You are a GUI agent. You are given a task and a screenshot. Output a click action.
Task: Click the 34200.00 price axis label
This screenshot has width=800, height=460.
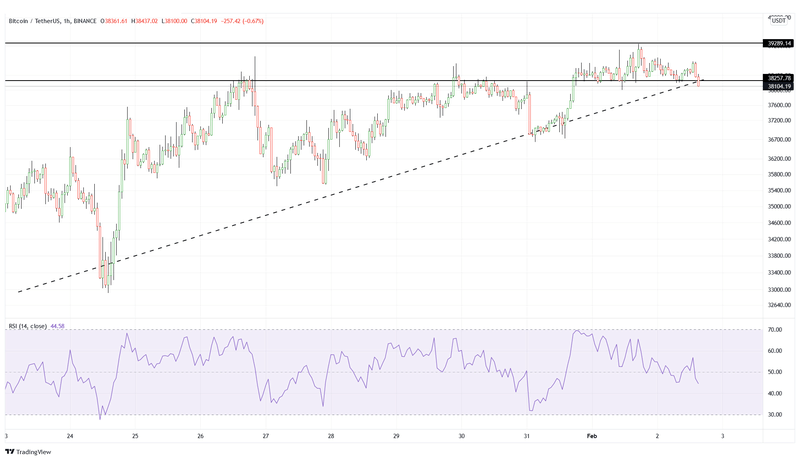pos(780,239)
